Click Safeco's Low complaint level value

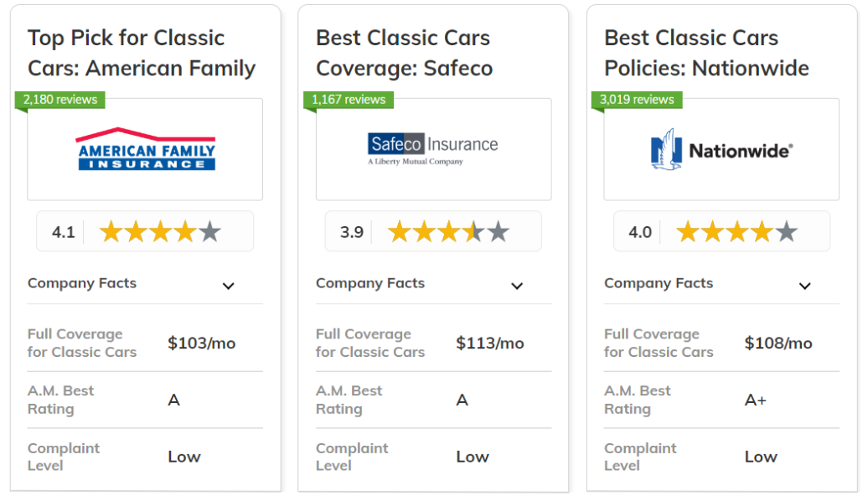coord(473,457)
